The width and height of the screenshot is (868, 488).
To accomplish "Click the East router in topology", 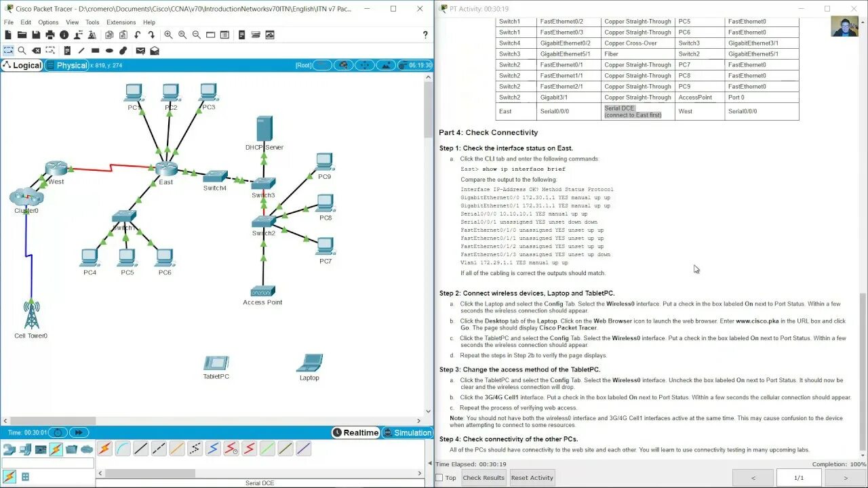I will coord(165,169).
